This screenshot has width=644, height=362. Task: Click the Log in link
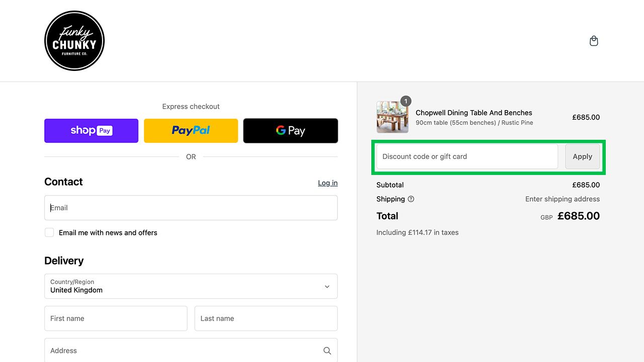tap(328, 183)
